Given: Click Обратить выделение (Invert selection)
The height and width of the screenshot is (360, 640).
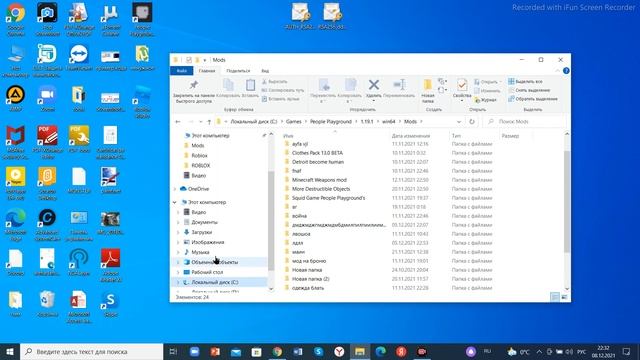Looking at the screenshot, I should pos(533,99).
